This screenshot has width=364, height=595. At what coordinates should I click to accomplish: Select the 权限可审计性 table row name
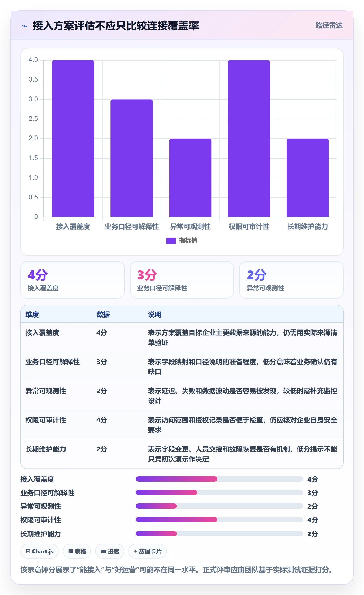pyautogui.click(x=46, y=420)
